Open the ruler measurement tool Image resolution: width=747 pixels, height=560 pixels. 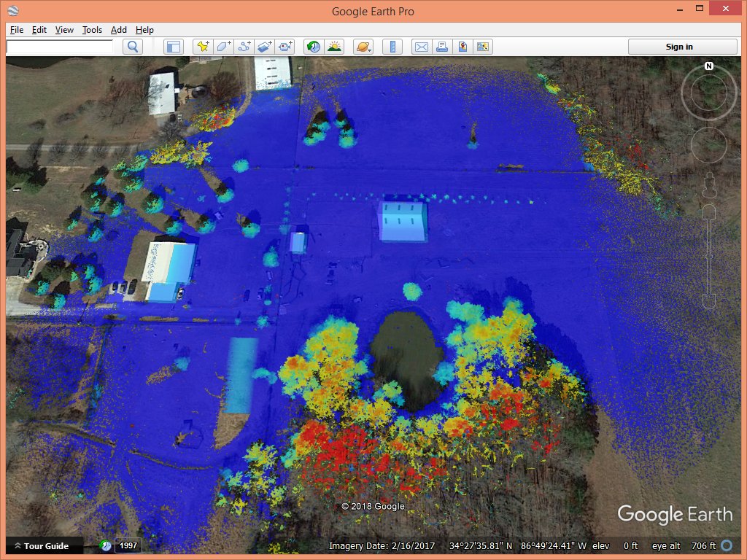coord(392,47)
